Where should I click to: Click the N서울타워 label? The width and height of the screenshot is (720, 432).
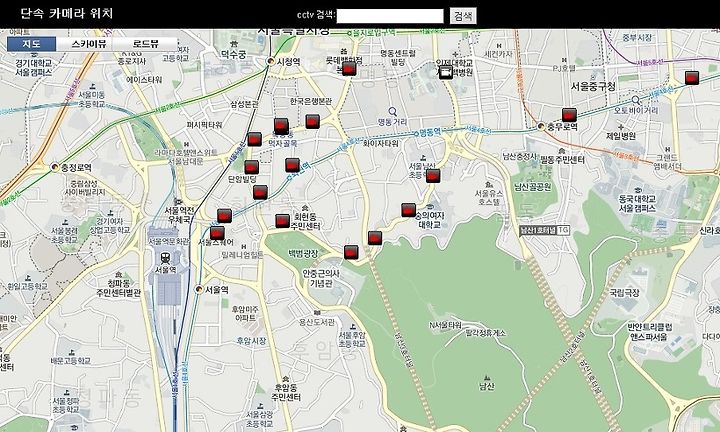445,325
